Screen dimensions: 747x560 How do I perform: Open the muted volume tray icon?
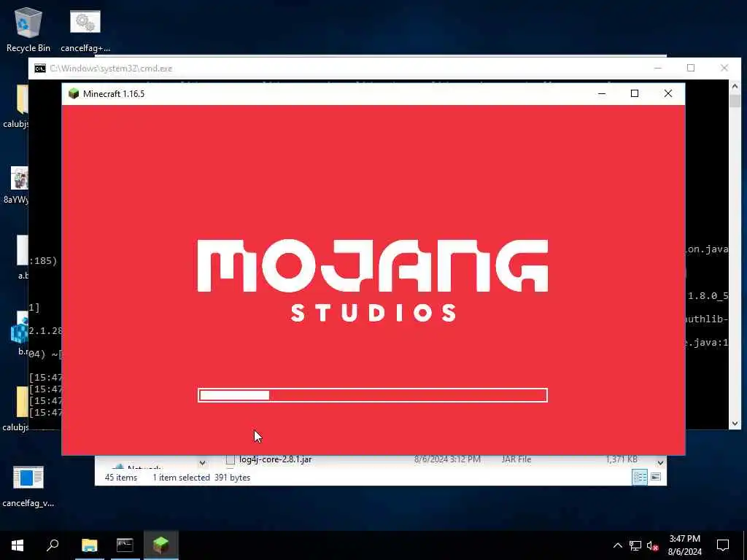pos(652,545)
